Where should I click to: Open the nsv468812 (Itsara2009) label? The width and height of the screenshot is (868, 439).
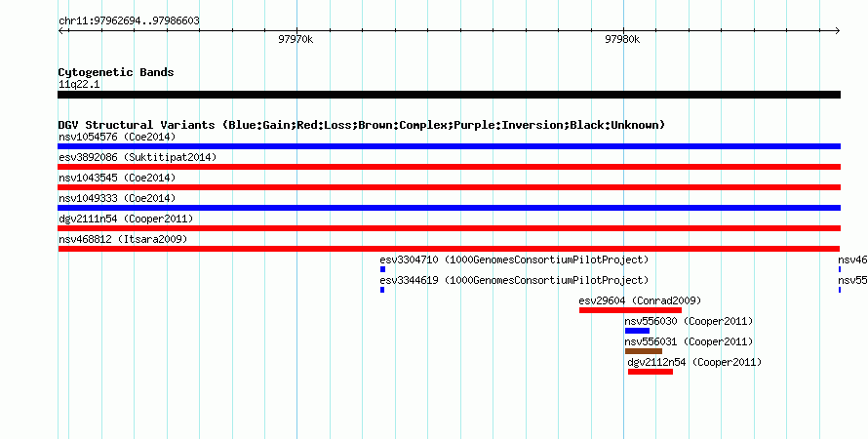[123, 239]
